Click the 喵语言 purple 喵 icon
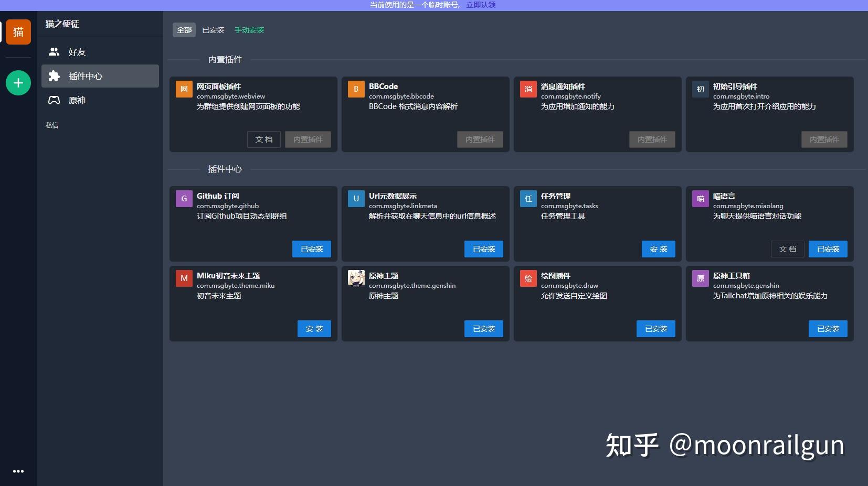 (701, 199)
